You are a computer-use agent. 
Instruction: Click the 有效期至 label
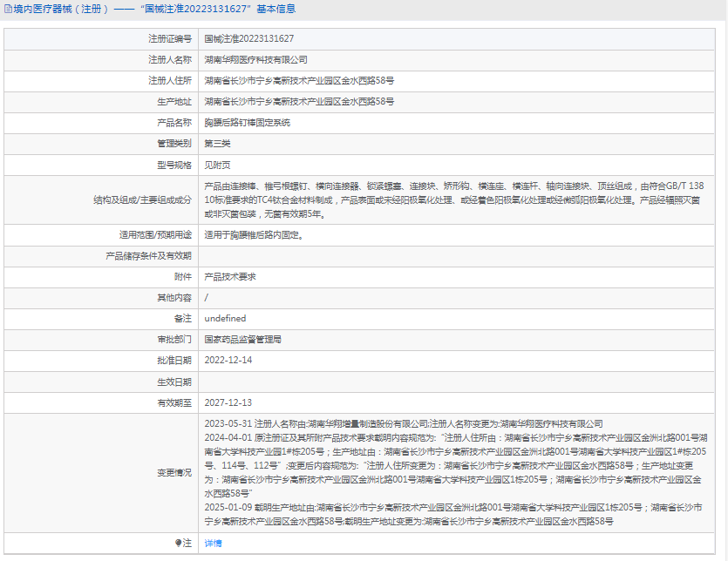coord(174,402)
